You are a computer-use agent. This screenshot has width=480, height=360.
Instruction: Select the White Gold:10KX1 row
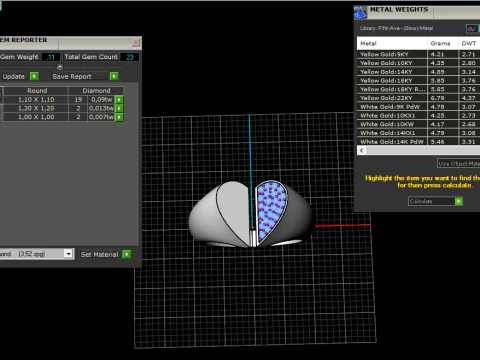coord(418,115)
